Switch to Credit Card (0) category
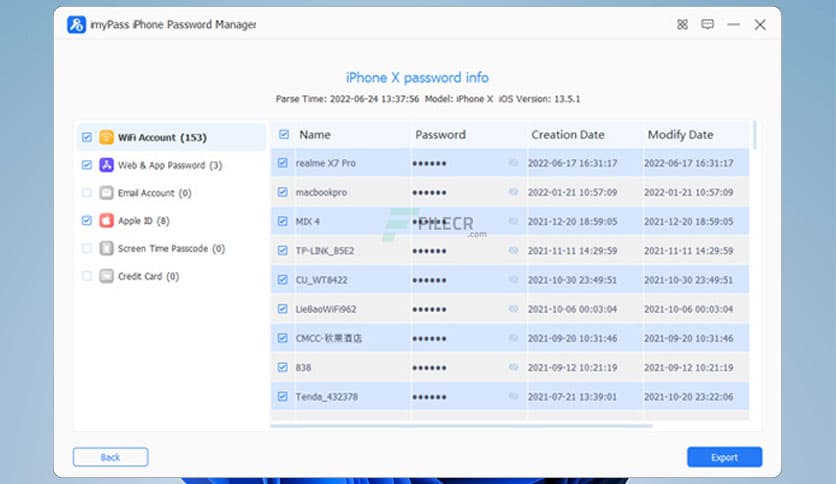Image resolution: width=836 pixels, height=484 pixels. [x=148, y=276]
